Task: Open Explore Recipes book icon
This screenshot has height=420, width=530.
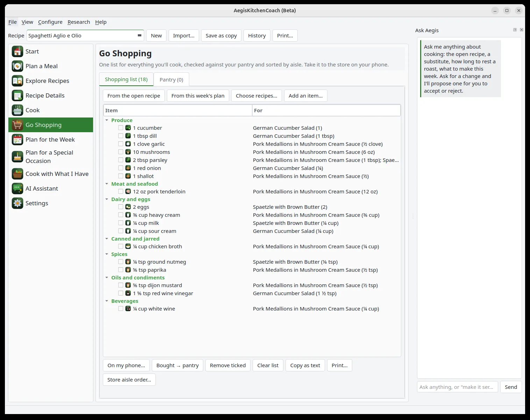Action: click(17, 81)
